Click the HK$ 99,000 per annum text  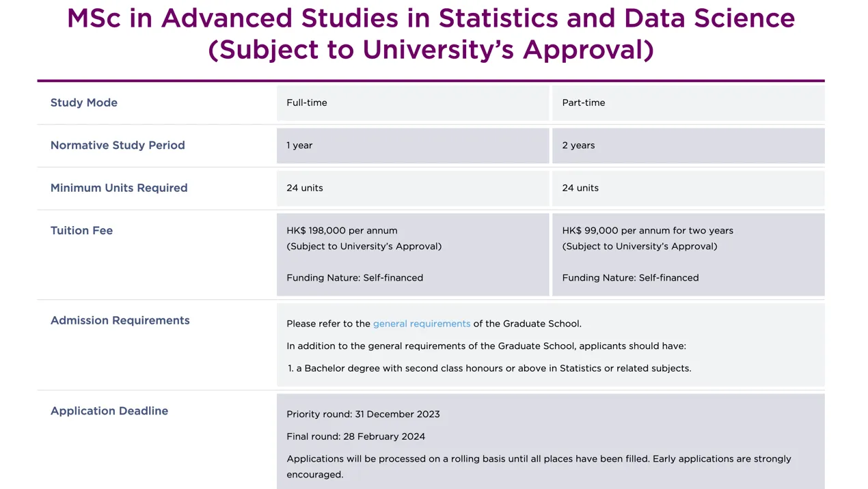(647, 230)
